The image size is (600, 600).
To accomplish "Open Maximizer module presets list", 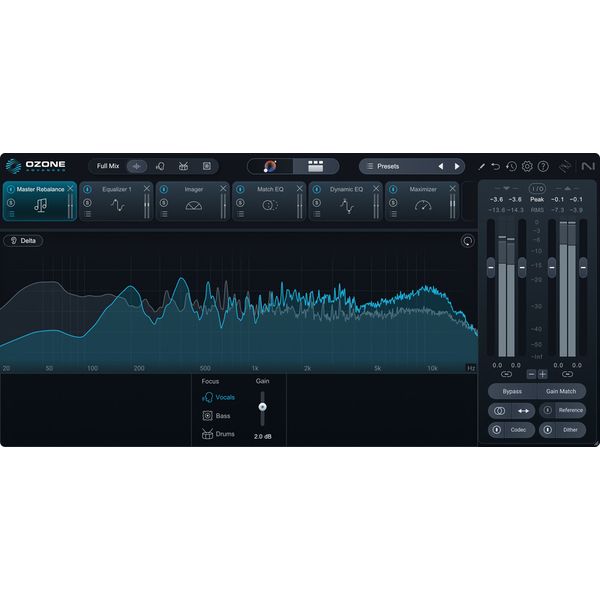I will 394,214.
